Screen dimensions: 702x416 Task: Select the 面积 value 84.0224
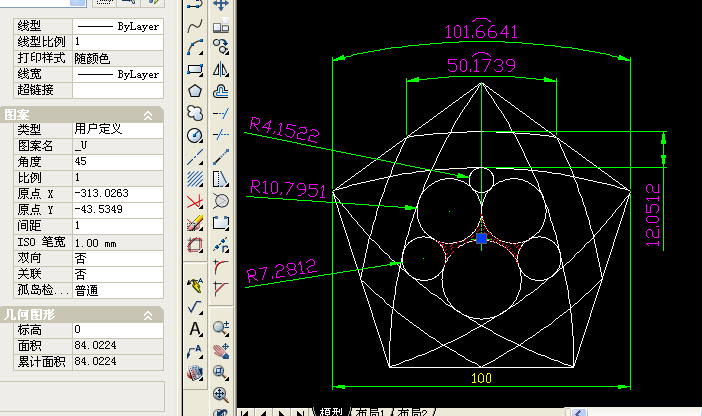pyautogui.click(x=118, y=346)
